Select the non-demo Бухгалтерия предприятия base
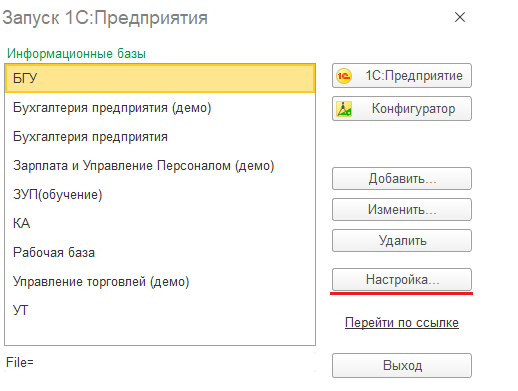Screen dimensions: 518x391 160,137
